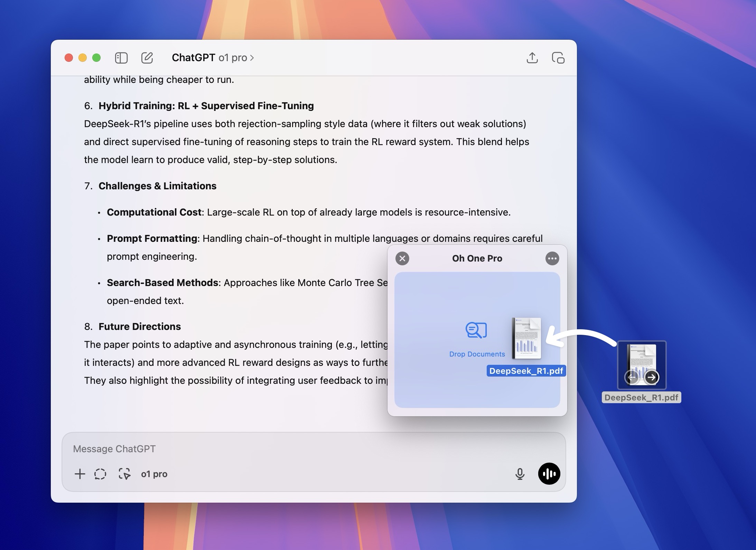The image size is (756, 550).
Task: Close the Oh One Pro popup
Action: point(402,258)
